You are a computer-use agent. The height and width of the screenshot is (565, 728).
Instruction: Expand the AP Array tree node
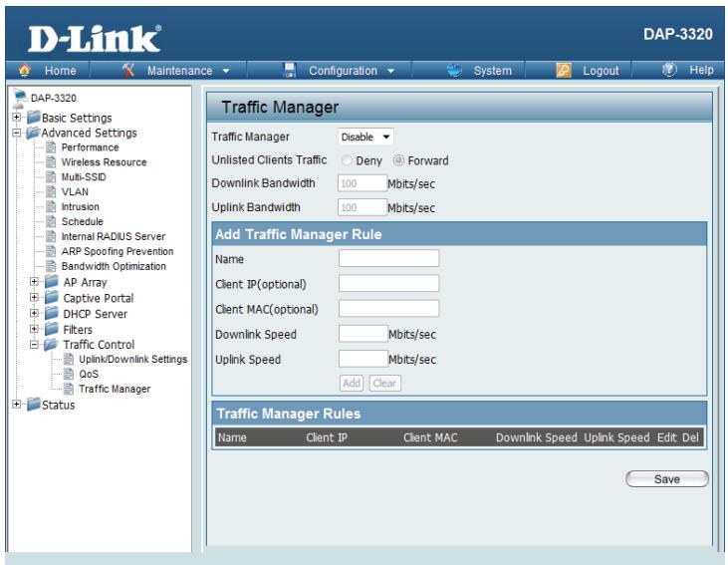coord(34,282)
